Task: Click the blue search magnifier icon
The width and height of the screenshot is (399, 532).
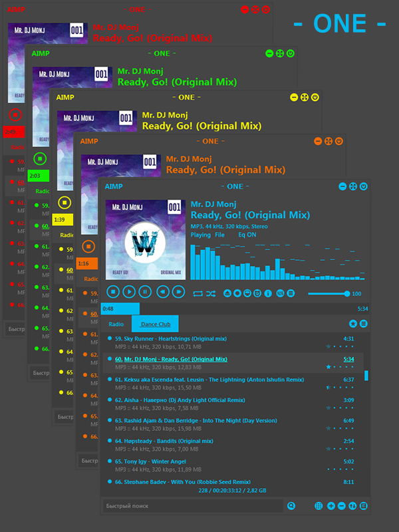Action: (x=291, y=506)
